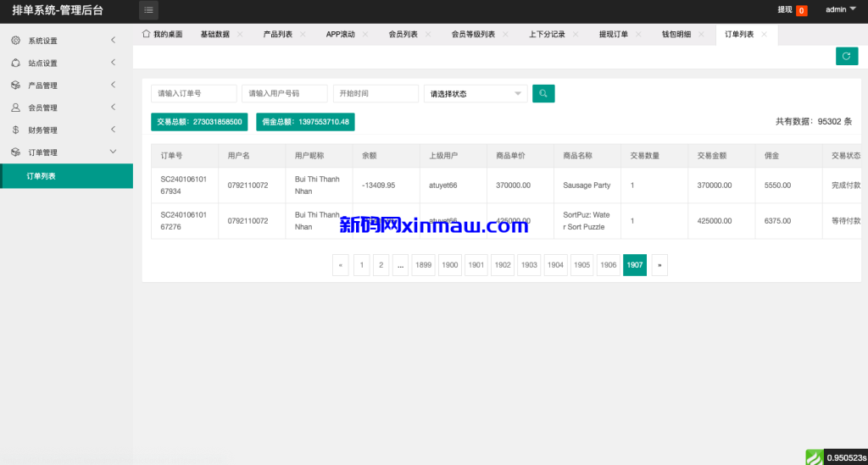Screen dimensions: 868x465
Task: Switch to the 我的桌面 tab
Action: click(162, 34)
